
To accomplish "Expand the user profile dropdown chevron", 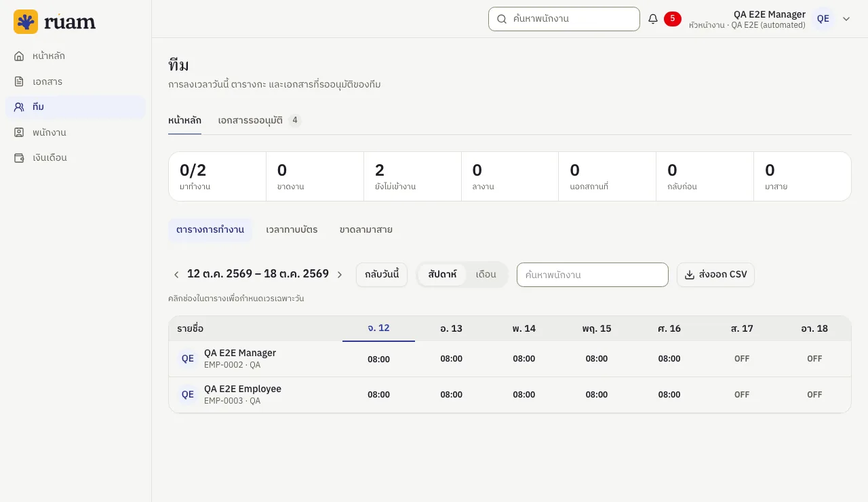I will 846,19.
